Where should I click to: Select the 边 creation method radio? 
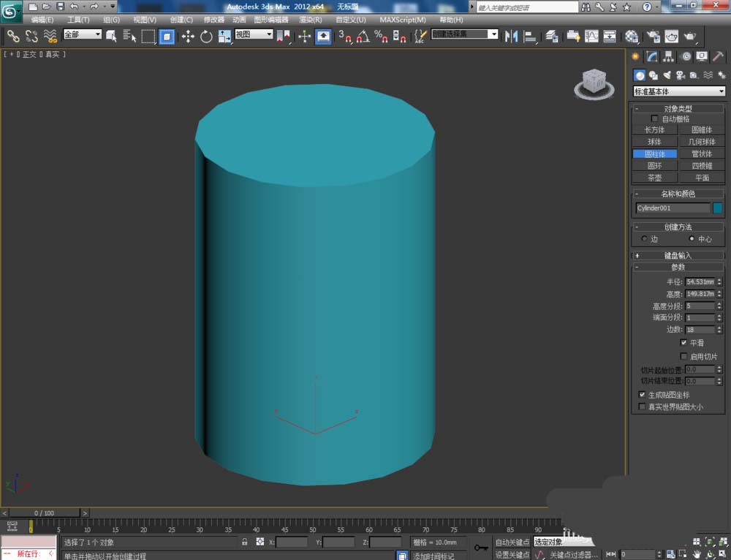[643, 239]
